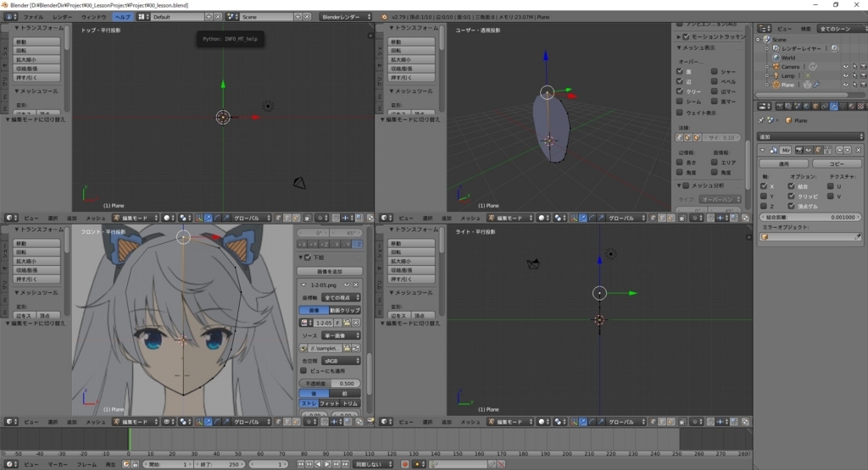Screen dimensions: 868x470
Task: Click コピー copy modifier button
Action: 837,163
